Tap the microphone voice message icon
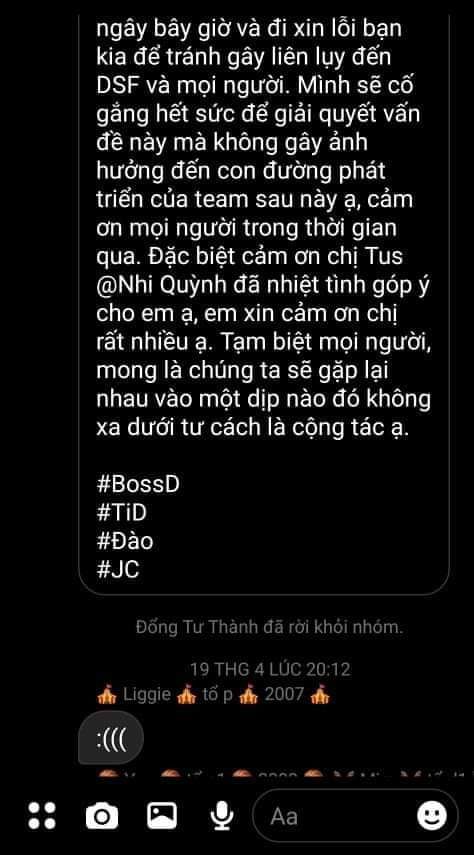The height and width of the screenshot is (855, 474). [221, 816]
